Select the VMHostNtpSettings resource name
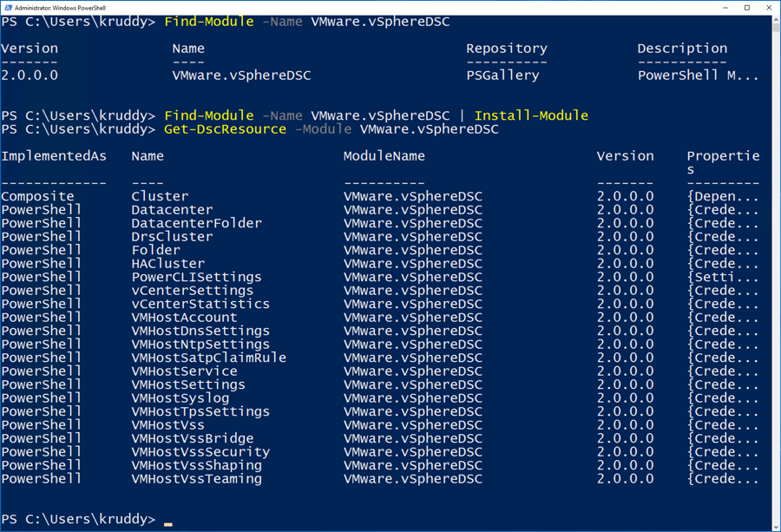 200,344
